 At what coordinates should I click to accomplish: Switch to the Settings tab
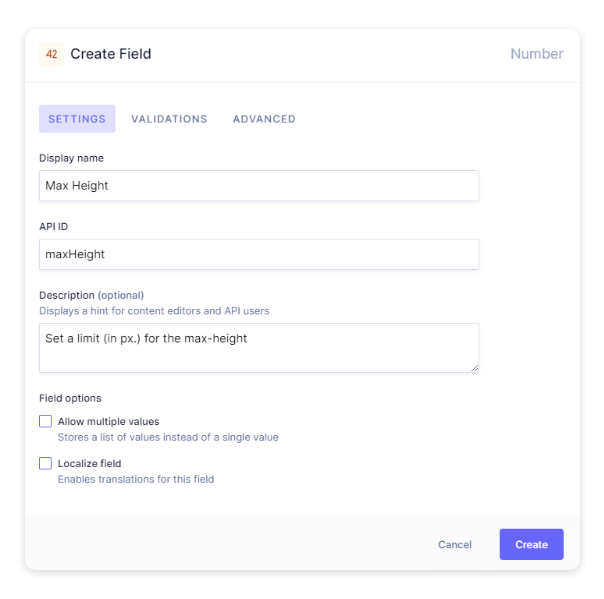tap(77, 119)
